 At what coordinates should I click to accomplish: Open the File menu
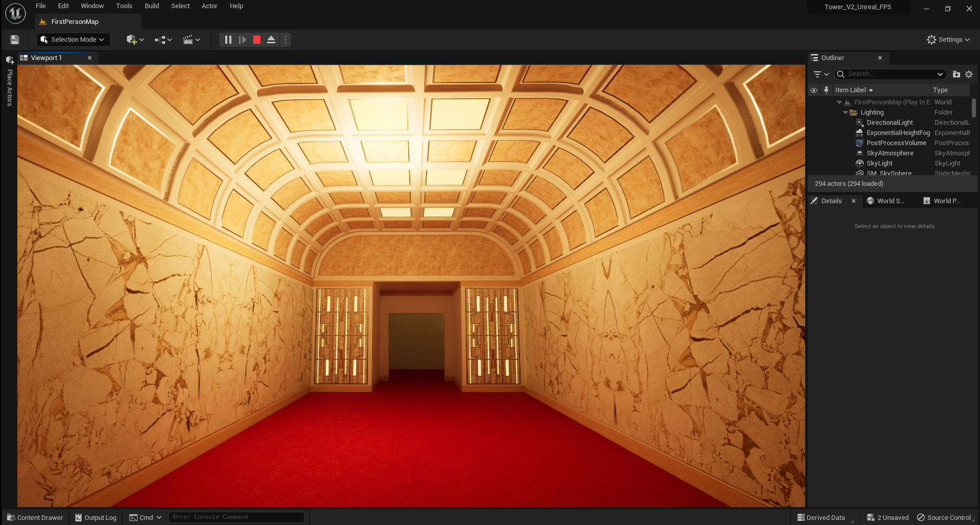(x=41, y=6)
